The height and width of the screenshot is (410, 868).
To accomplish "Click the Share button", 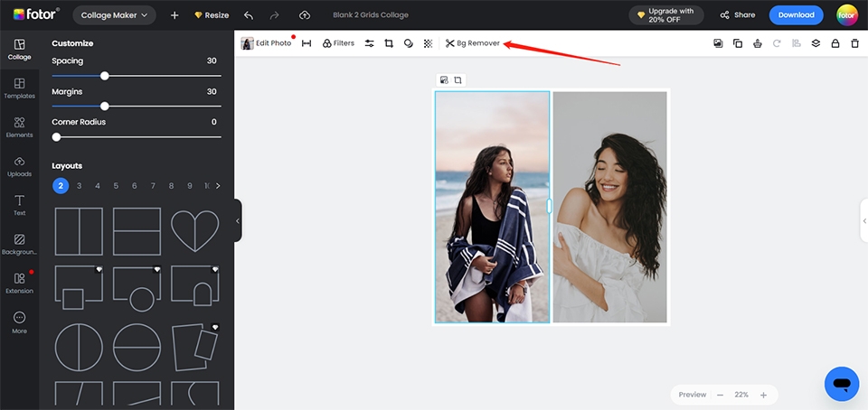I will [x=737, y=15].
